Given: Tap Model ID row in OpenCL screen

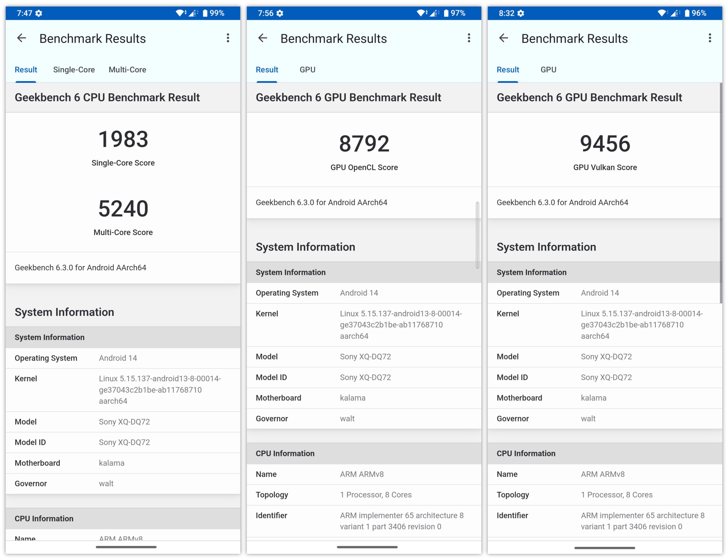Looking at the screenshot, I should point(364,377).
